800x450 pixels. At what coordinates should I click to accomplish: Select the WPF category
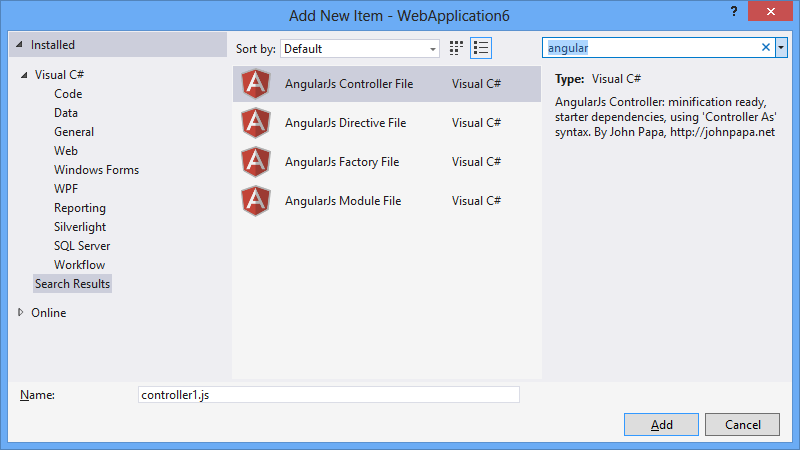(66, 189)
